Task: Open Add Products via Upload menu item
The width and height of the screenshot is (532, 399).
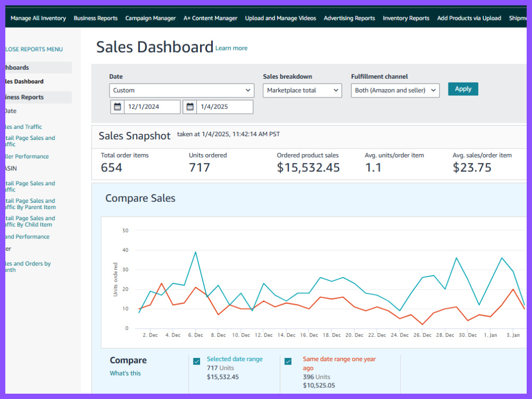Action: 469,18
